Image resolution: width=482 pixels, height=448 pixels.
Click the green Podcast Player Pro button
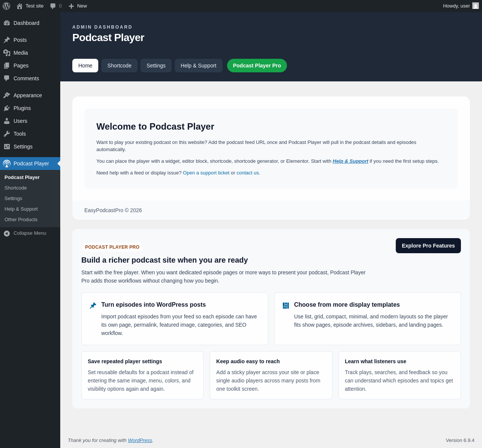click(x=257, y=66)
